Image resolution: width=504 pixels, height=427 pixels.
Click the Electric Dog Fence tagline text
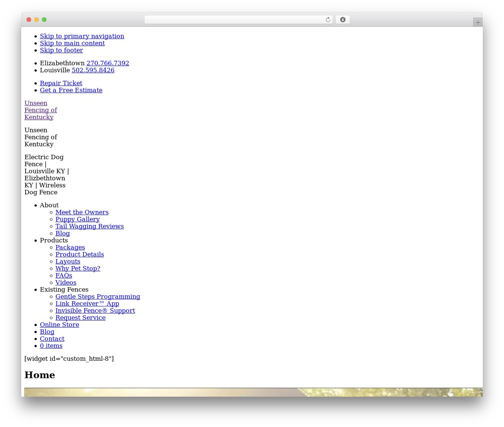pos(46,175)
